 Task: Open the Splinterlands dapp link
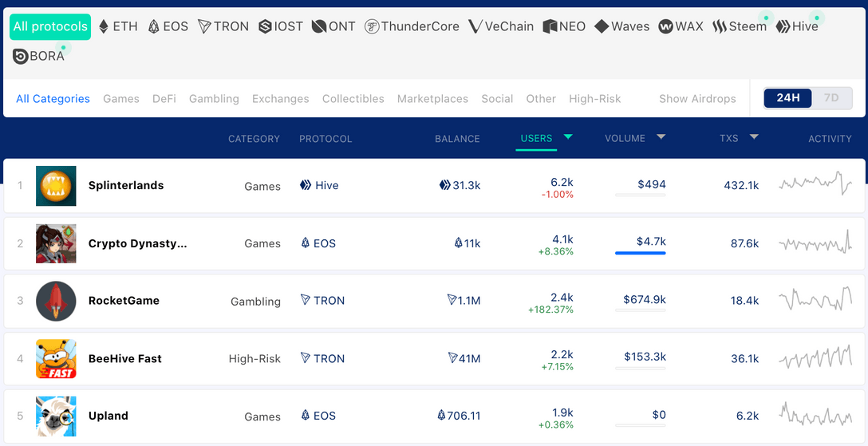(x=126, y=185)
